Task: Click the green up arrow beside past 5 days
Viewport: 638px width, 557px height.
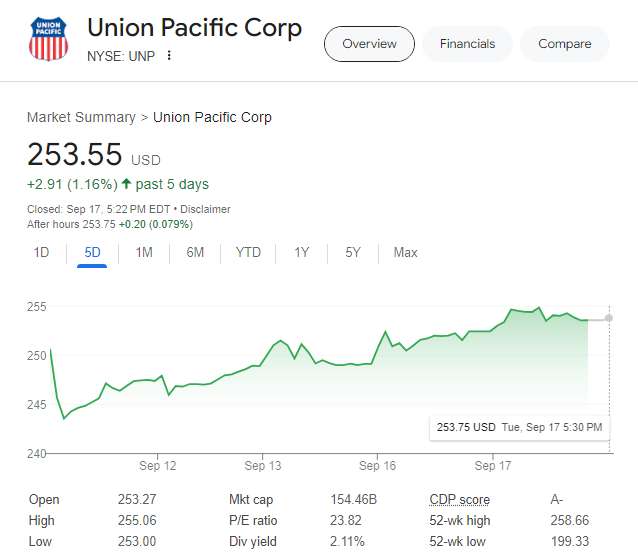Action: tap(127, 184)
